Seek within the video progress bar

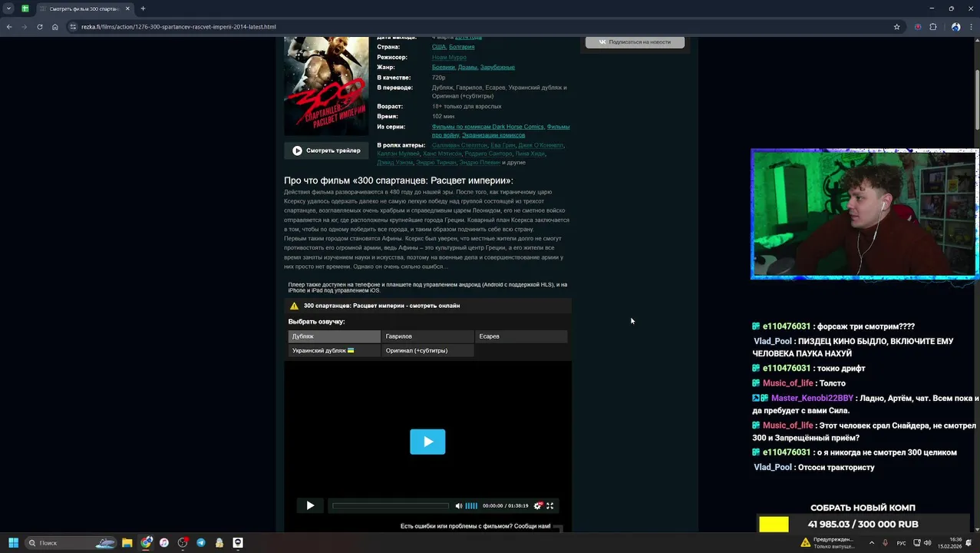coord(391,505)
